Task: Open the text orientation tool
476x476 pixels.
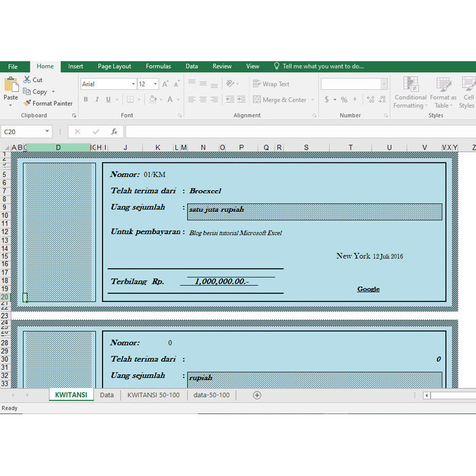Action: [x=230, y=84]
